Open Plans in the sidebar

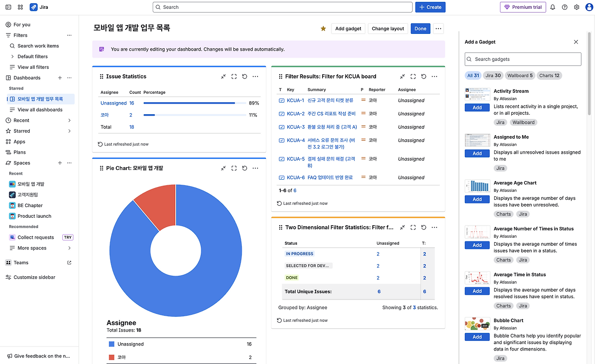(20, 152)
